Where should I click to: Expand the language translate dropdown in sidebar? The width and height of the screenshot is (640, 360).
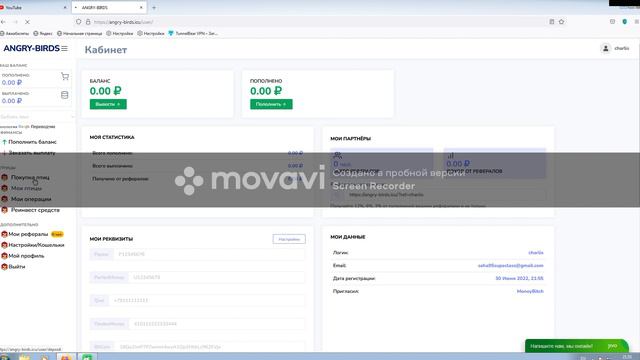click(x=37, y=117)
